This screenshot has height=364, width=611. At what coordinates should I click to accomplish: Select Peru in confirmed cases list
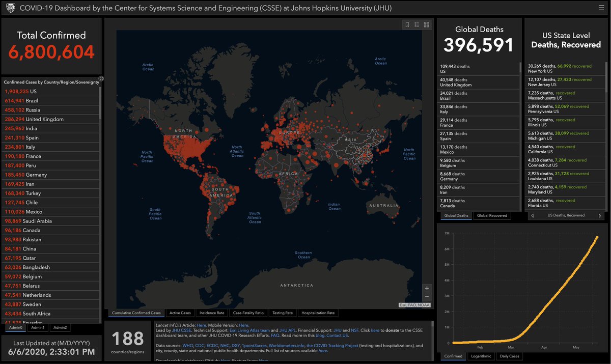coord(51,165)
